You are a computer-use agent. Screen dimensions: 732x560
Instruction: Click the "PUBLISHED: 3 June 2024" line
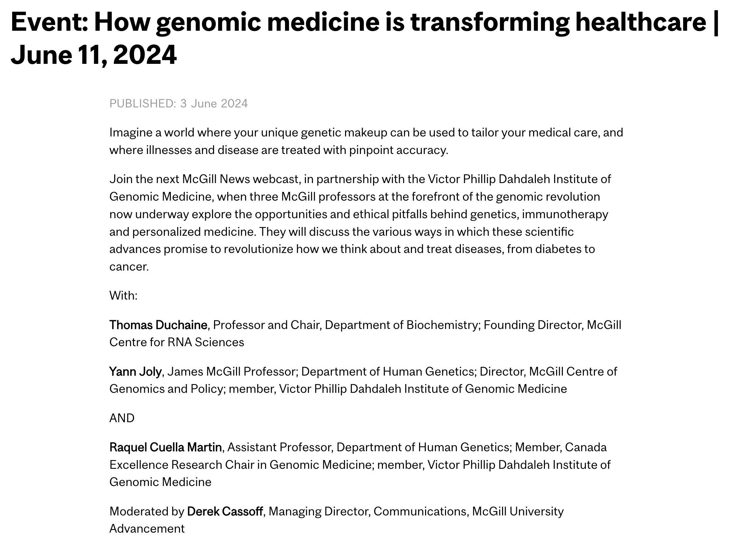pyautogui.click(x=178, y=103)
